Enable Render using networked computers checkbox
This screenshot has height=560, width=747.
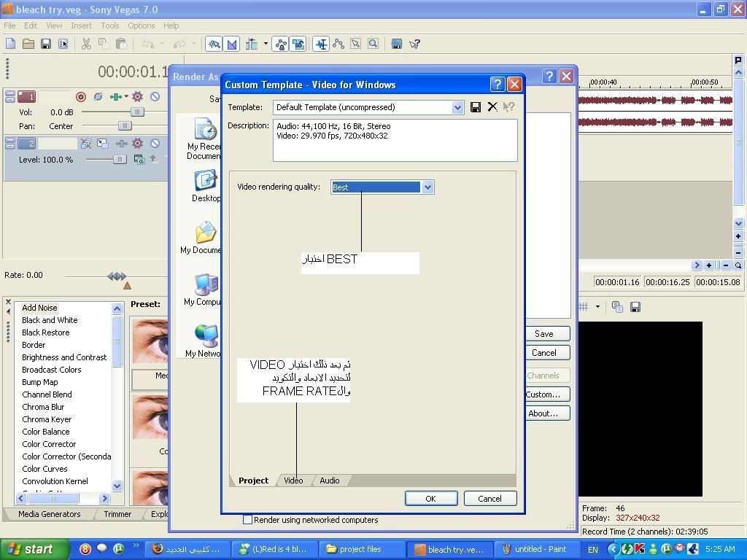click(x=247, y=520)
